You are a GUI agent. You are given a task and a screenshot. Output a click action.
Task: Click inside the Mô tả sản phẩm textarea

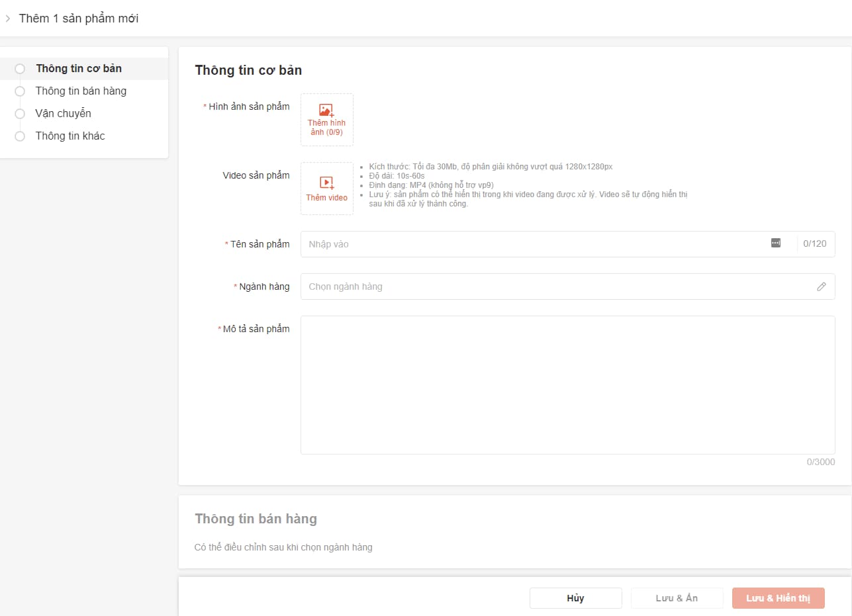[567, 384]
